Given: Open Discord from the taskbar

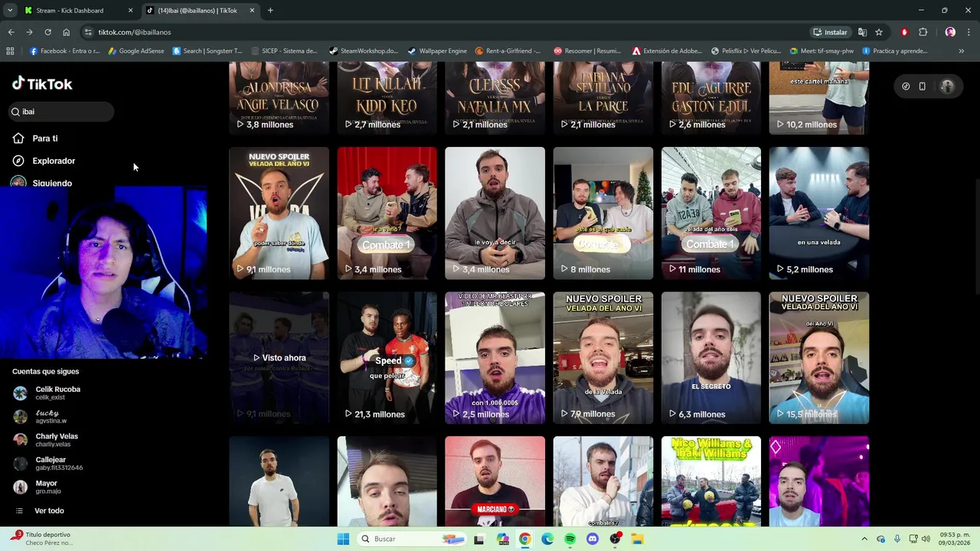Looking at the screenshot, I should point(592,539).
